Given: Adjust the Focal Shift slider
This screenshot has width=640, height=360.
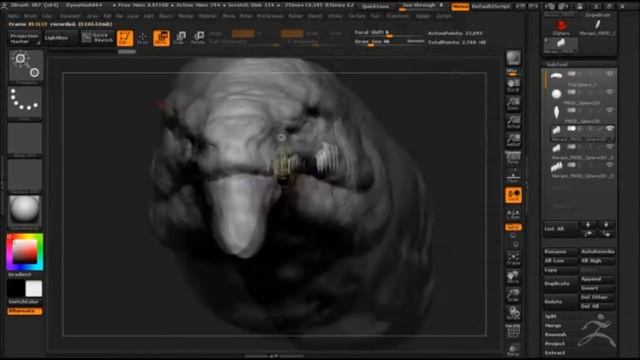Looking at the screenshot, I should 389,34.
